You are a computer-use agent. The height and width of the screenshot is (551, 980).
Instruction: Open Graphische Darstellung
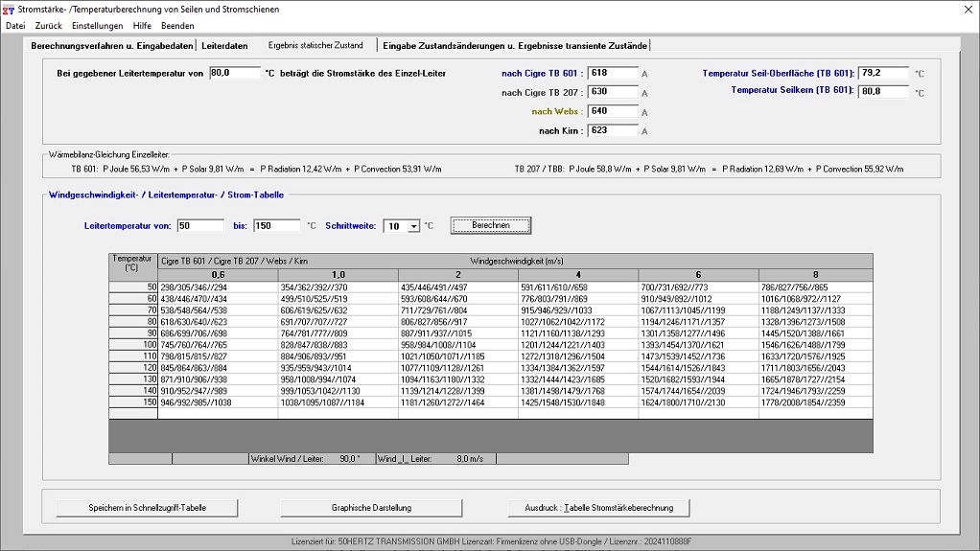tap(371, 508)
